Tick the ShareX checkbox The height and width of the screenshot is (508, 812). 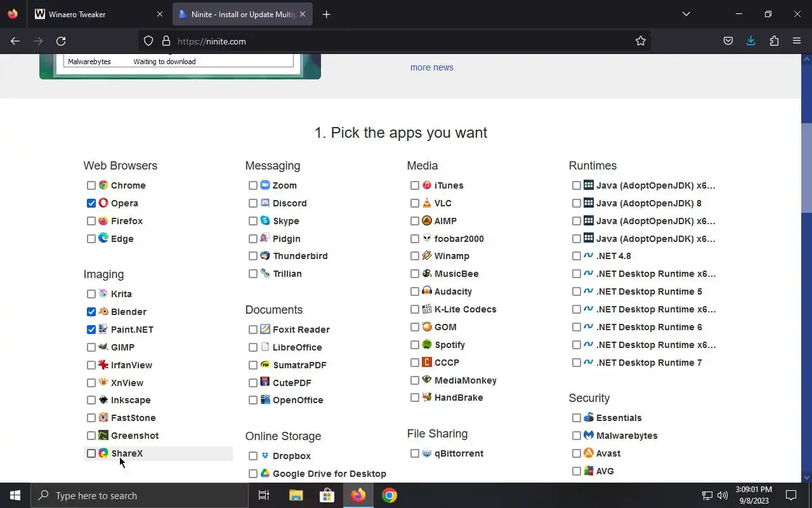click(91, 453)
